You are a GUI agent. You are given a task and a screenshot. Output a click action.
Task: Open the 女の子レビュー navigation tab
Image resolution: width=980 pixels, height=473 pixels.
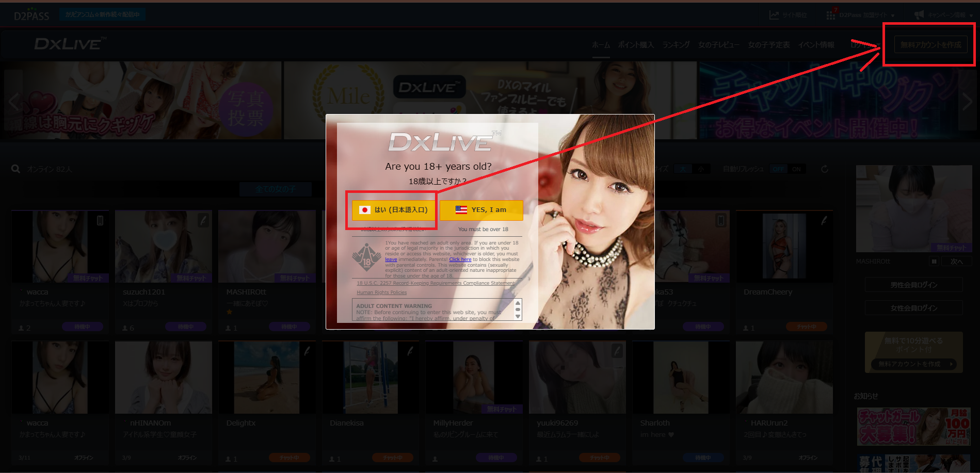coord(719,45)
